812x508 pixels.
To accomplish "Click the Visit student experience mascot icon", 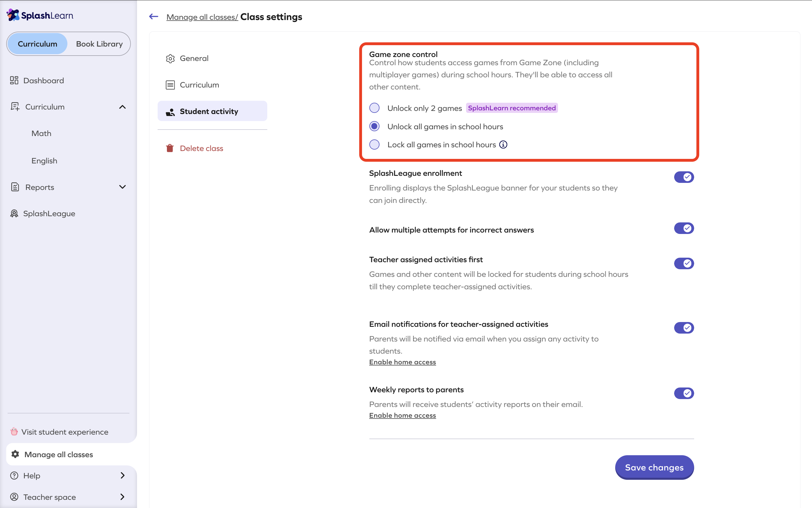I will 14,432.
